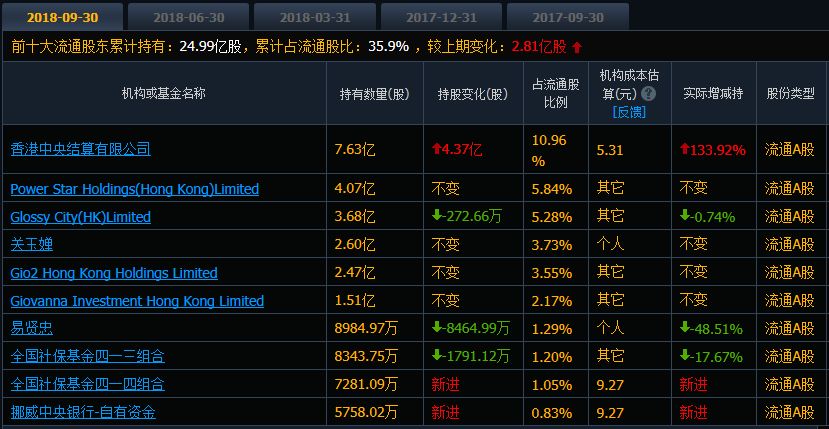Click the 8343.75万 holding value
829x429 pixels.
click(366, 357)
